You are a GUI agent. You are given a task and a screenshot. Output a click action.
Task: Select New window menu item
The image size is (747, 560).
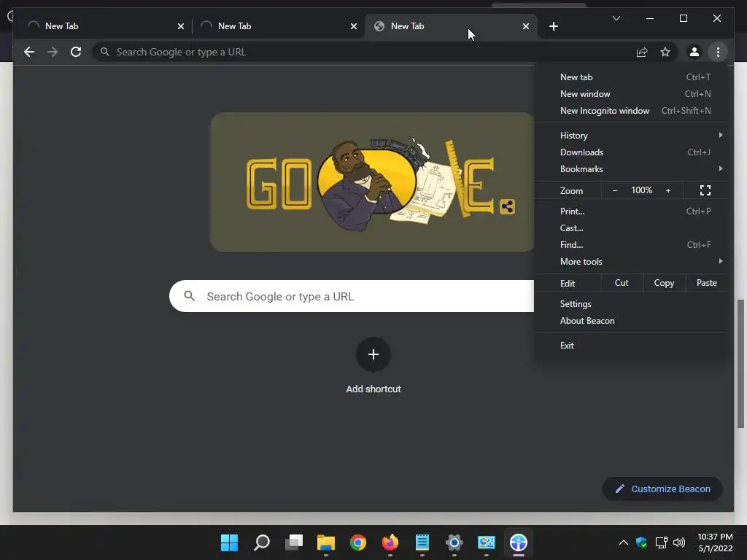[631, 94]
